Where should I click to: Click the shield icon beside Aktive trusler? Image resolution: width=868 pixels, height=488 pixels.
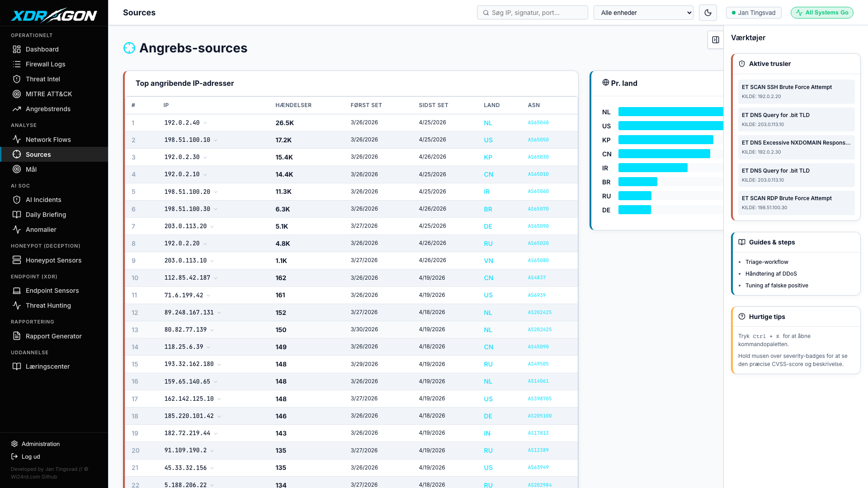pyautogui.click(x=742, y=64)
